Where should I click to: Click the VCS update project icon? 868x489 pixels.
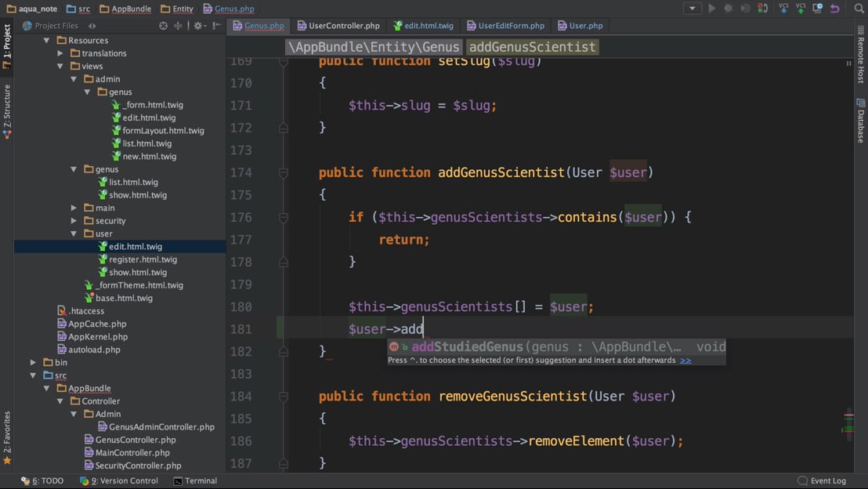[783, 9]
